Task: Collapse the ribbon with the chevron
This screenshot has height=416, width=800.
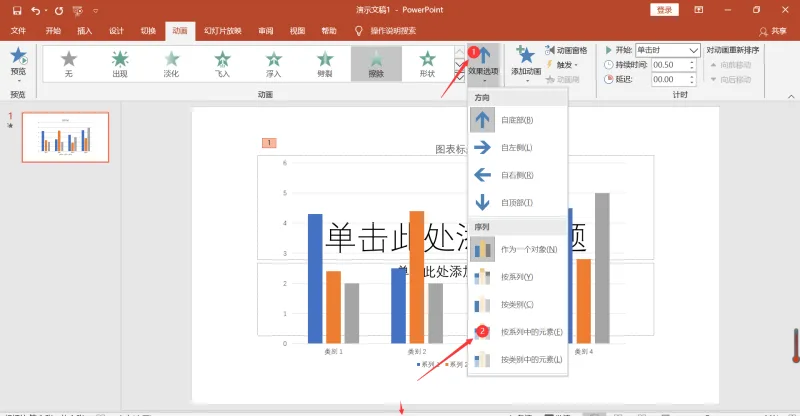Action: point(791,96)
